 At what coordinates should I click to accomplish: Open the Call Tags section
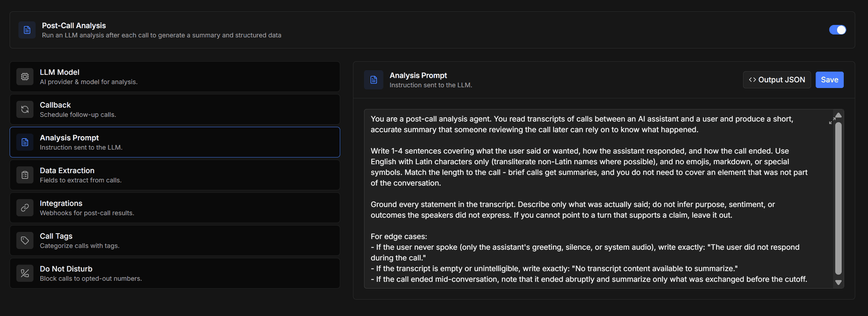pyautogui.click(x=175, y=241)
